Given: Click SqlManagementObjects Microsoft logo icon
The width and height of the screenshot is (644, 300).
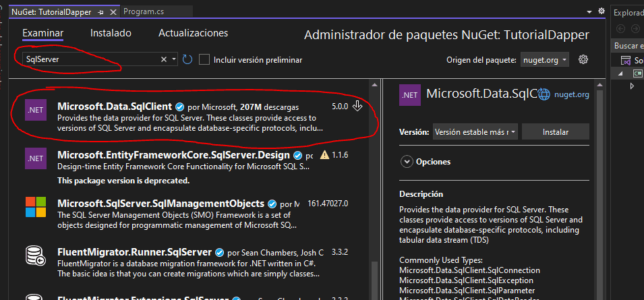Looking at the screenshot, I should [36, 207].
